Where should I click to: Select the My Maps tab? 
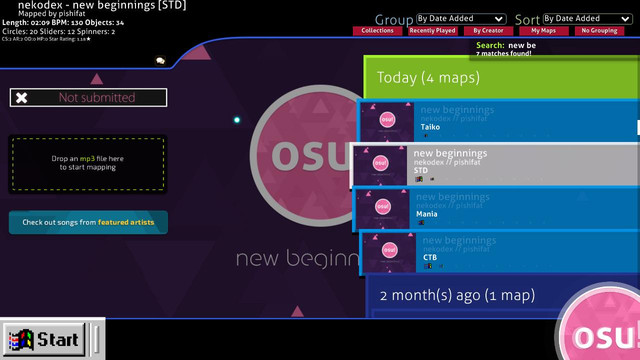coord(544,31)
